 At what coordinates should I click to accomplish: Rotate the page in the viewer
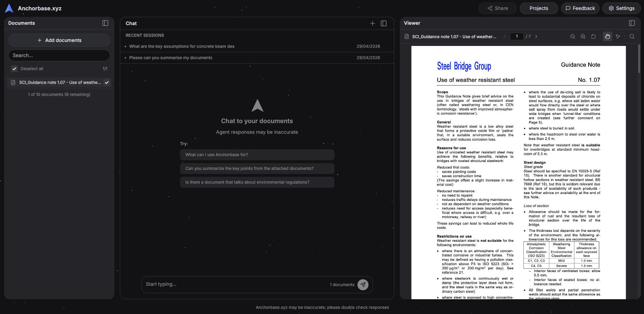(x=593, y=36)
